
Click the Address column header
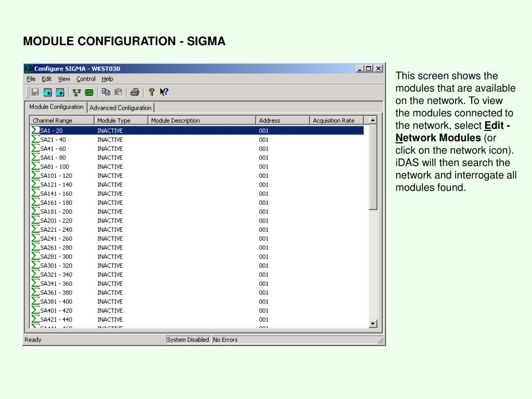point(283,121)
